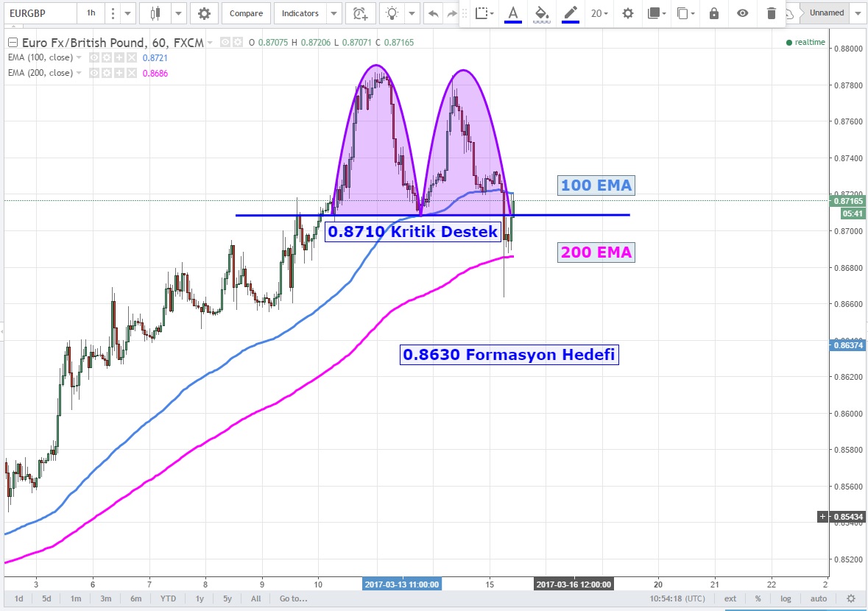
Task: Lock the selected drawing with padlock
Action: pyautogui.click(x=713, y=13)
